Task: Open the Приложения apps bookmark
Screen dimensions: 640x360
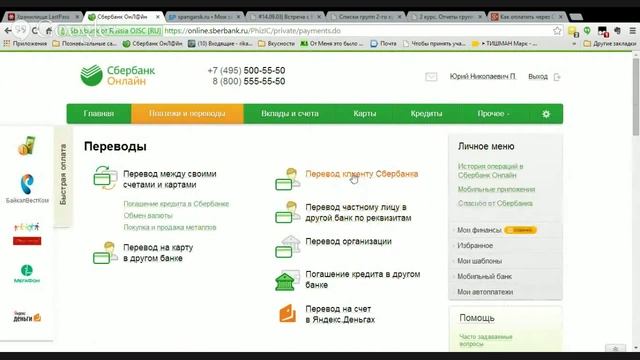Action: click(25, 43)
